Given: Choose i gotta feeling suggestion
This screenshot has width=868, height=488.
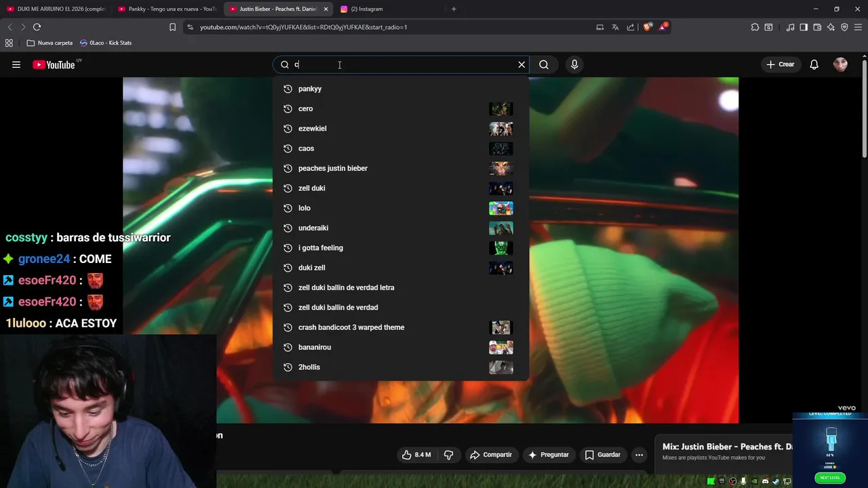Looking at the screenshot, I should (x=400, y=247).
